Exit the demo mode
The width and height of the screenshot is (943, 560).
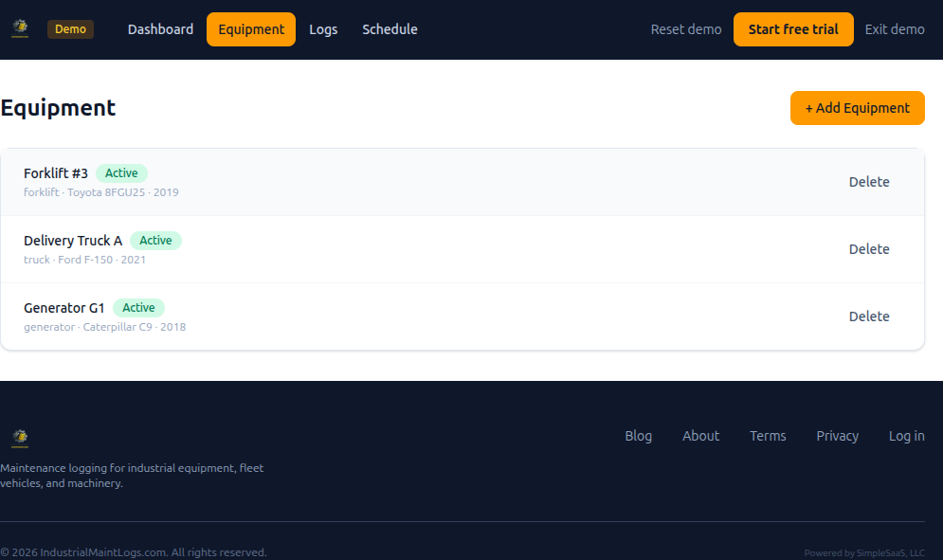[894, 29]
